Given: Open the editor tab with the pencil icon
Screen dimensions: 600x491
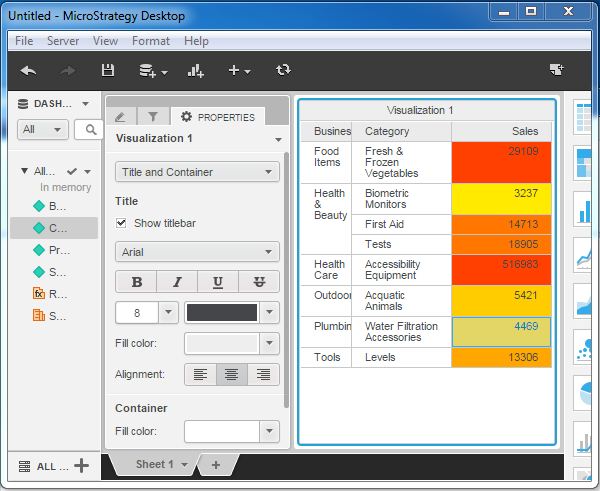Looking at the screenshot, I should (x=121, y=117).
